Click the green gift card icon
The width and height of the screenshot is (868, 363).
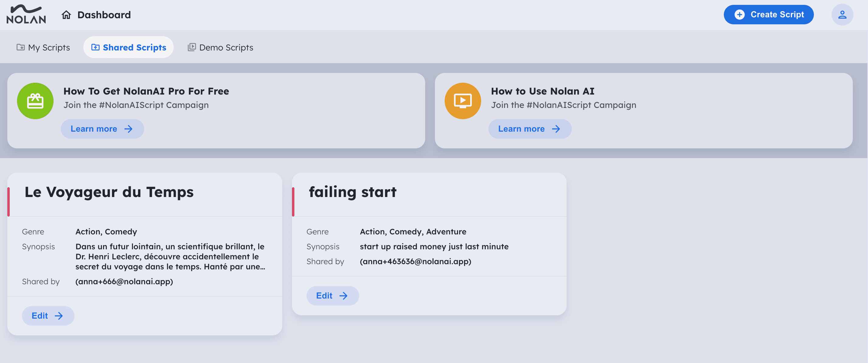(x=35, y=101)
